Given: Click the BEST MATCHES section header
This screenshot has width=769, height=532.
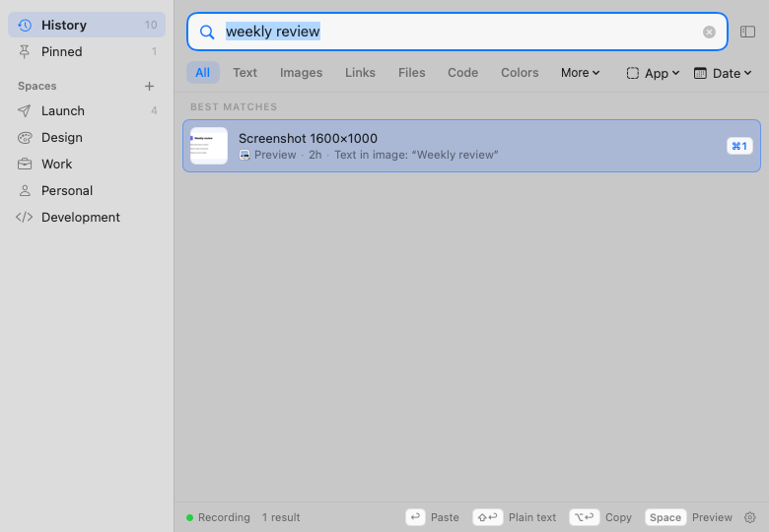Looking at the screenshot, I should [234, 106].
